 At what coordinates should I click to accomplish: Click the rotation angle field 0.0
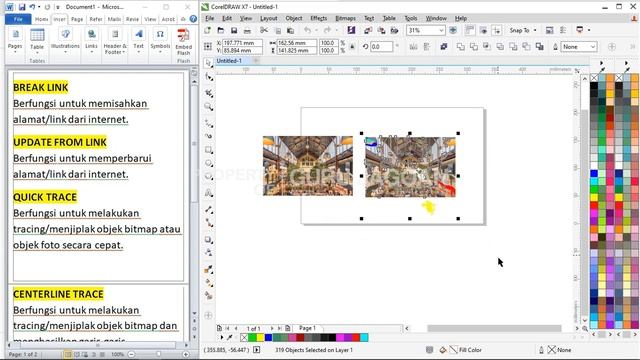click(382, 47)
